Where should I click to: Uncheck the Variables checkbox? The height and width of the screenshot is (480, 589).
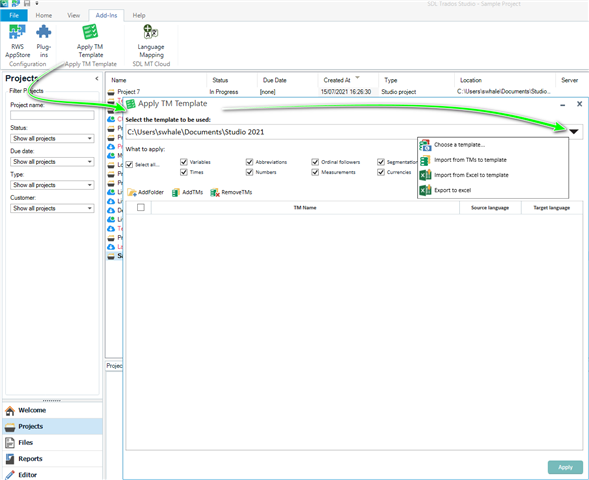pyautogui.click(x=184, y=162)
